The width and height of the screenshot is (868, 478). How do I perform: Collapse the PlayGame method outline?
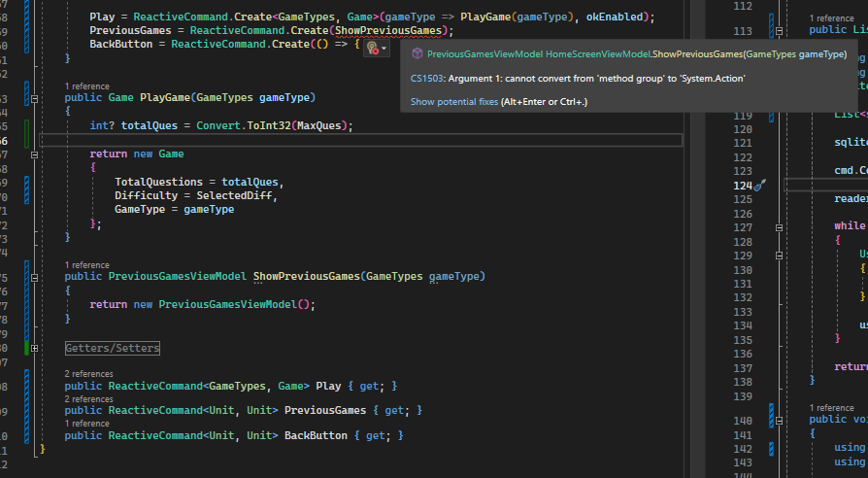(34, 98)
